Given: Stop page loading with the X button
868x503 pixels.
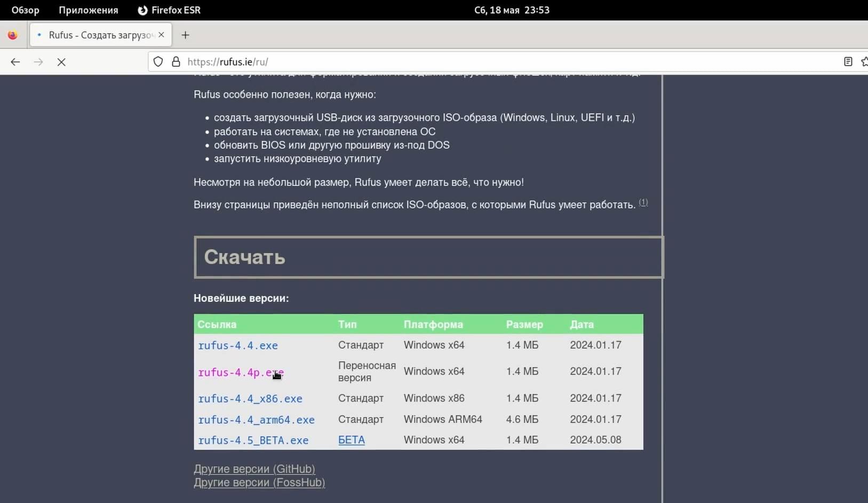Looking at the screenshot, I should [x=61, y=62].
